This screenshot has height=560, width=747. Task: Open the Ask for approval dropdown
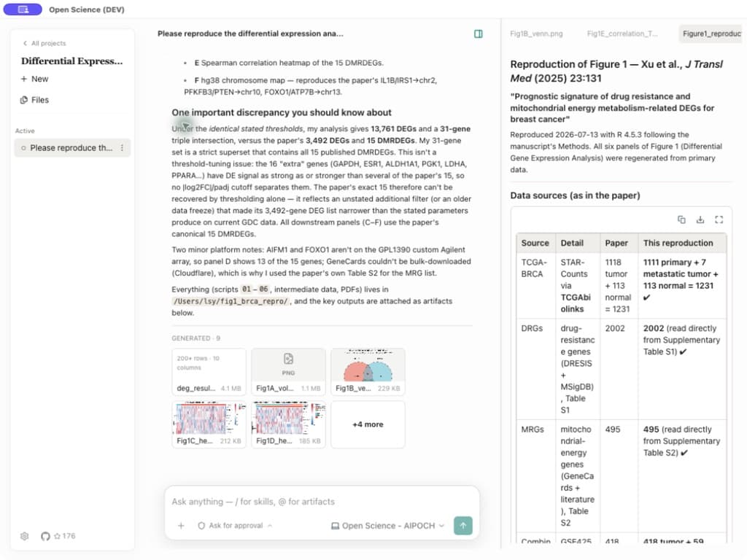pos(236,526)
